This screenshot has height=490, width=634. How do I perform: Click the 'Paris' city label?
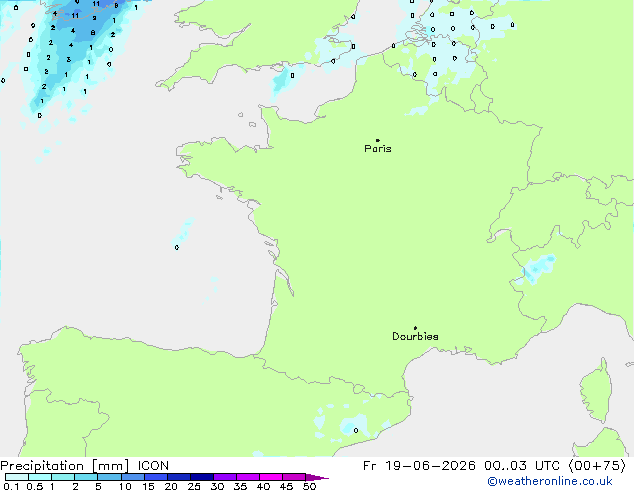click(378, 149)
